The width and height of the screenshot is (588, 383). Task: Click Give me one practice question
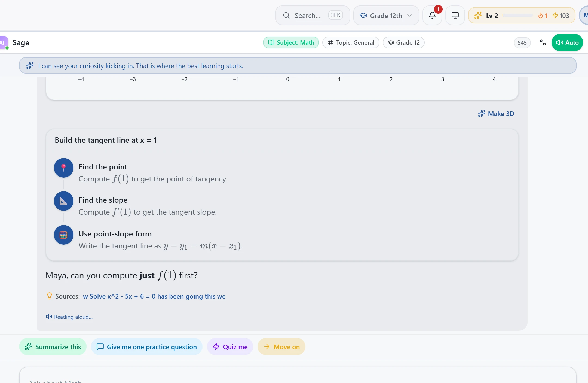click(147, 347)
